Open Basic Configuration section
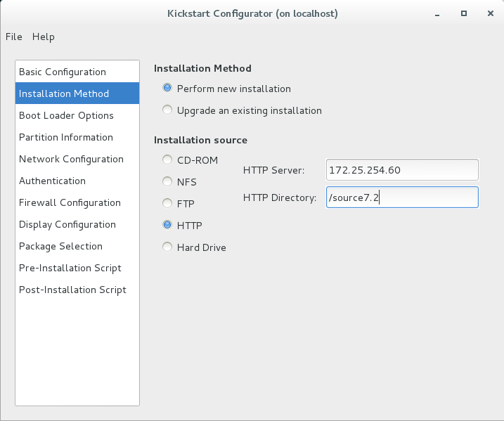 (77, 72)
